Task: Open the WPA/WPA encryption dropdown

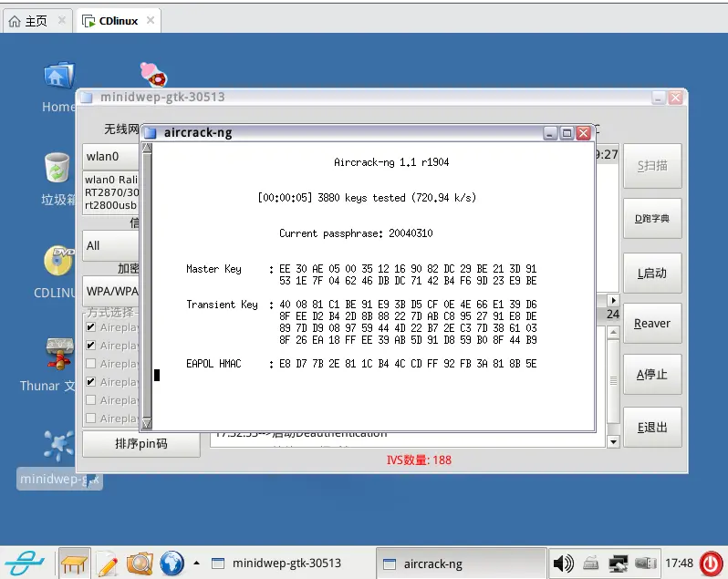Action: pyautogui.click(x=111, y=291)
